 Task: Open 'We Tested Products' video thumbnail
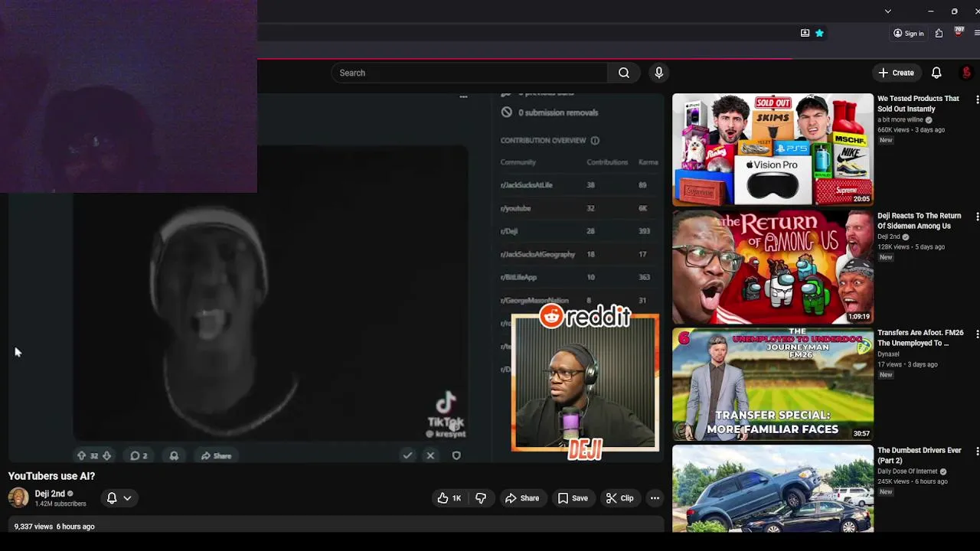coord(773,150)
